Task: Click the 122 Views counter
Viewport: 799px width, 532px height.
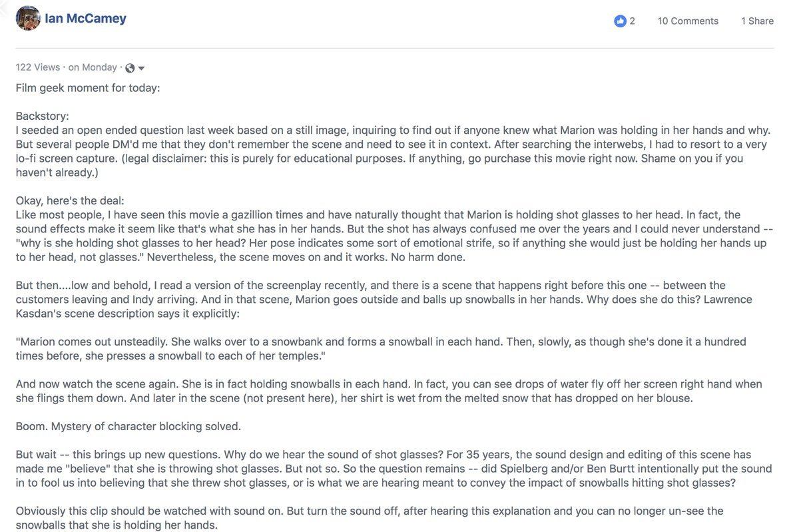Action: [38, 67]
